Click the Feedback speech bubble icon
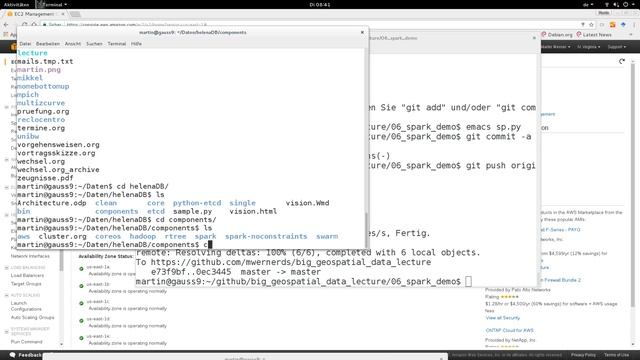The height and width of the screenshot is (360, 640). coord(13,355)
